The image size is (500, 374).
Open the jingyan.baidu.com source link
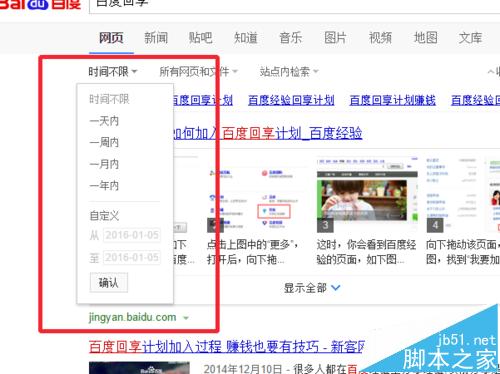pyautogui.click(x=132, y=317)
